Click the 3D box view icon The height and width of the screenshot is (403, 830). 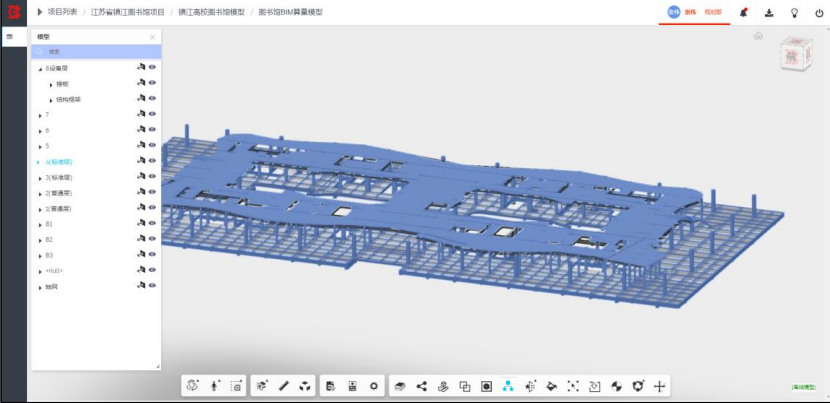coord(262,386)
